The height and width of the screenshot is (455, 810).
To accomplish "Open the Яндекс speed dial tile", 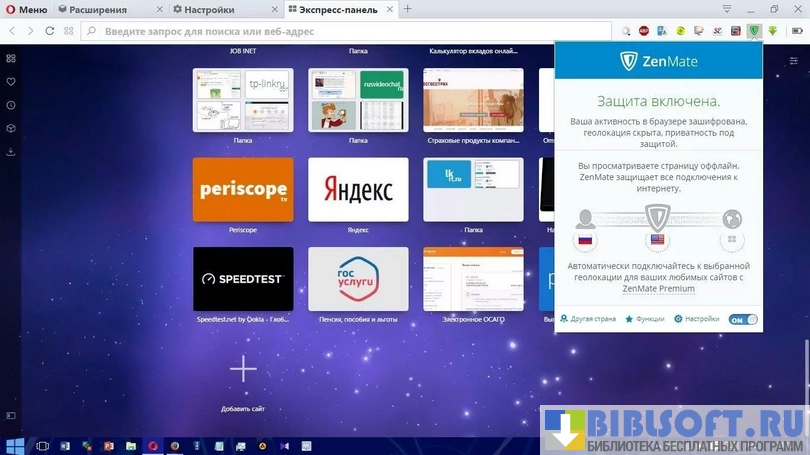I will (x=358, y=189).
